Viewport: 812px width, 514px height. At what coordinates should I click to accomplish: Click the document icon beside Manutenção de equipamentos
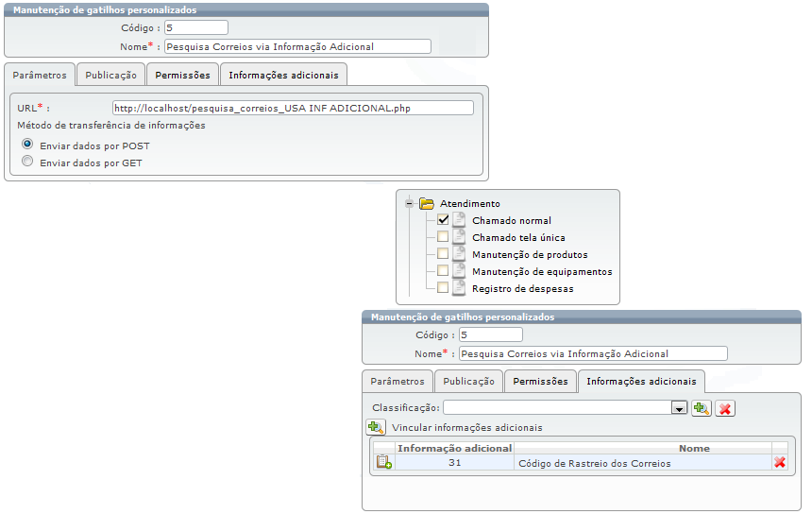[459, 271]
